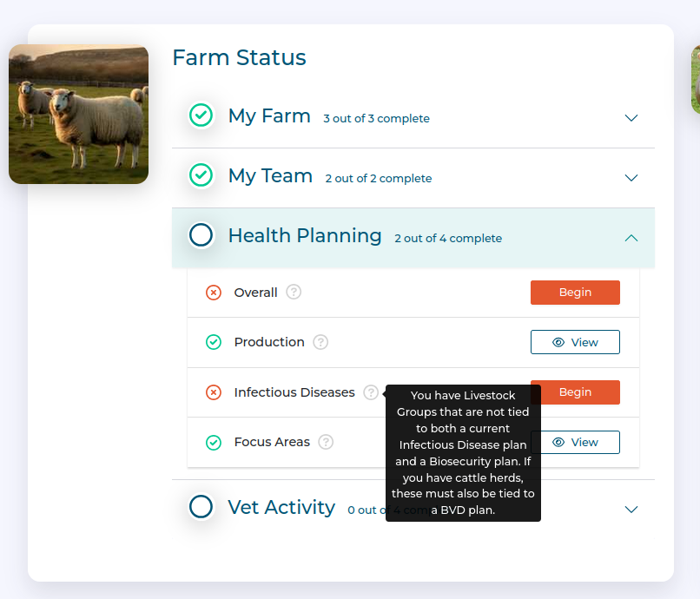Expand the Vet Activity section

[631, 510]
